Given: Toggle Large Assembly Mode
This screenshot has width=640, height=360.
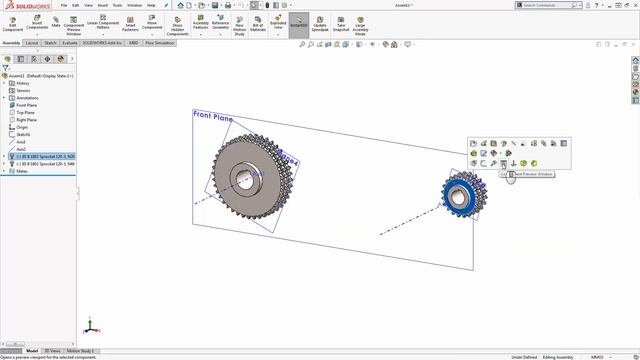Looking at the screenshot, I should pos(360,26).
